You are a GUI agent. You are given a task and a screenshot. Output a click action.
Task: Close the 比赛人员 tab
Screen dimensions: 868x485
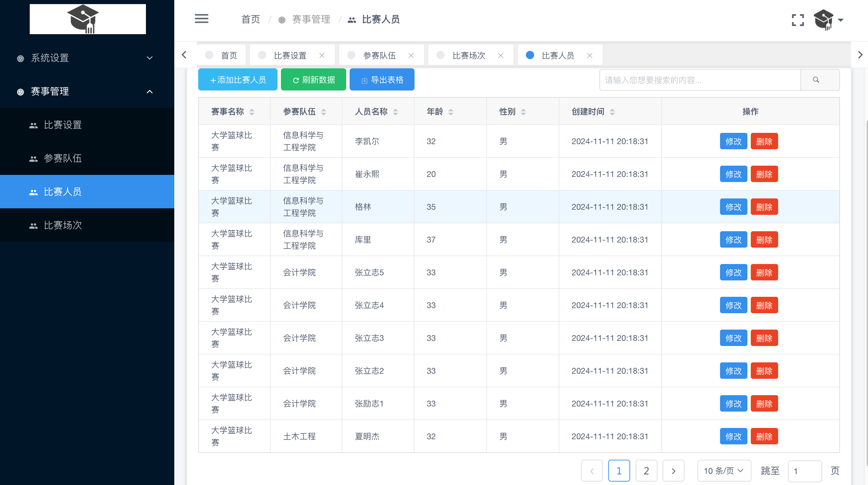(x=590, y=56)
